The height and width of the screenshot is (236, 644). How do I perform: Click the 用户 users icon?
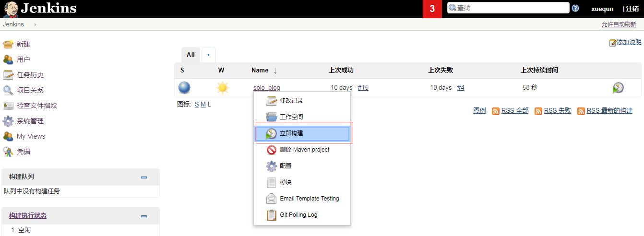tap(8, 59)
